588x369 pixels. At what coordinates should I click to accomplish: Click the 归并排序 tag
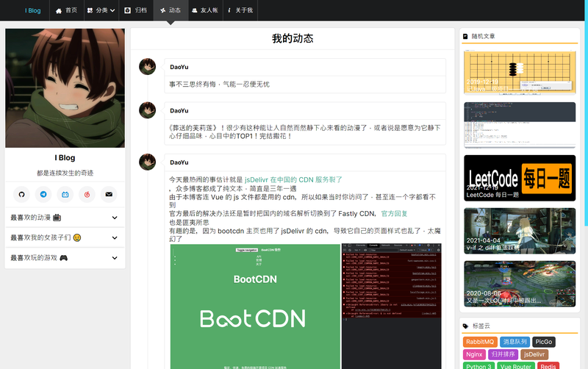coord(503,354)
